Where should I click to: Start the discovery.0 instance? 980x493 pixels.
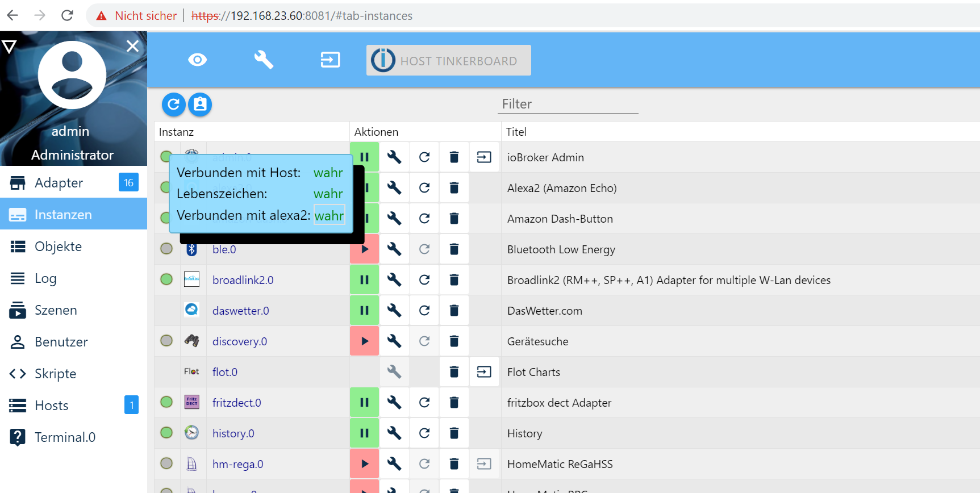pyautogui.click(x=364, y=341)
